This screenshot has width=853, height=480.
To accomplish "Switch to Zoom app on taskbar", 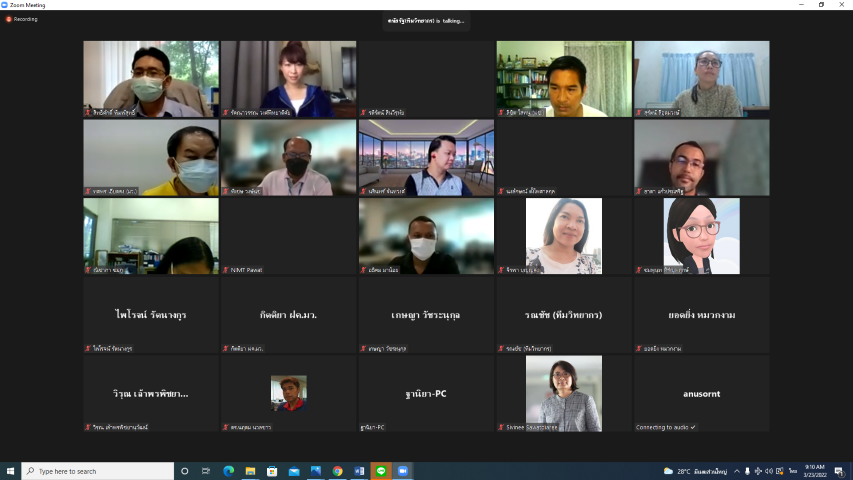I will click(x=403, y=471).
